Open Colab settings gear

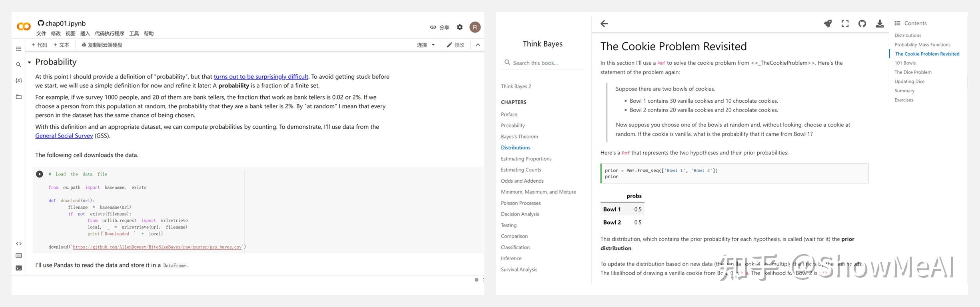[x=460, y=27]
